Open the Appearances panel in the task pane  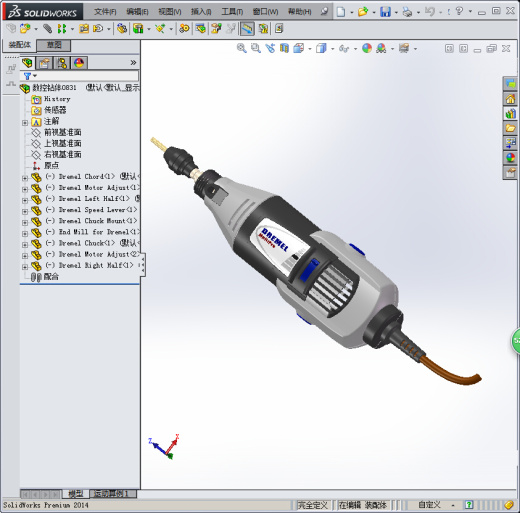click(510, 158)
